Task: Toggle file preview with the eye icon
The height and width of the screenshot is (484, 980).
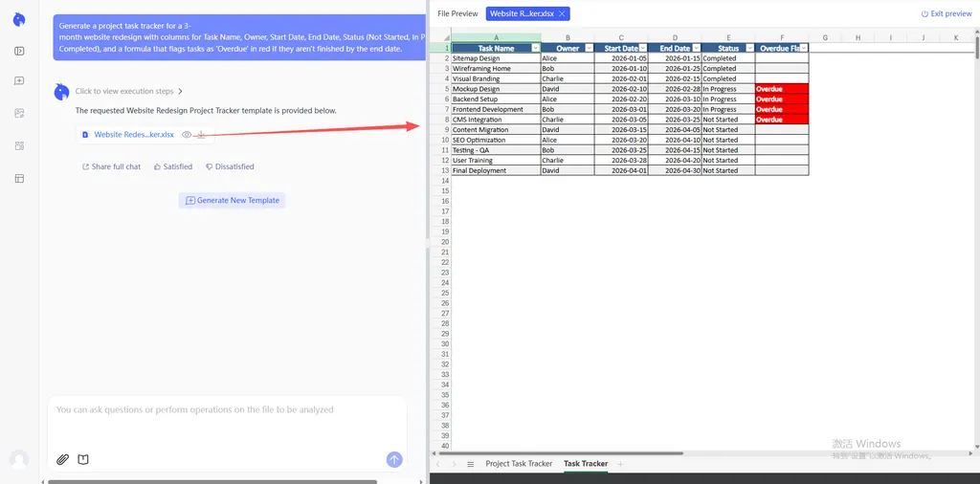Action: 187,134
